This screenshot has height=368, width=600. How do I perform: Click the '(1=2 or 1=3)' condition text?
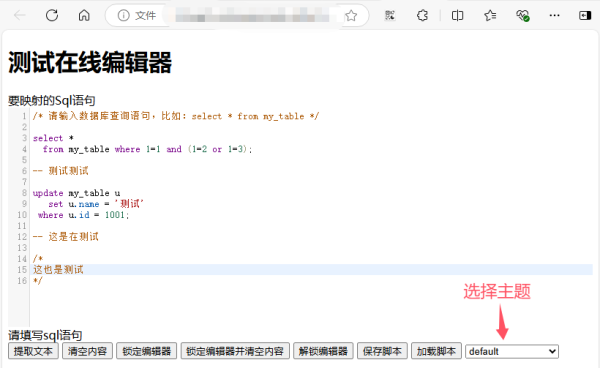click(x=218, y=149)
